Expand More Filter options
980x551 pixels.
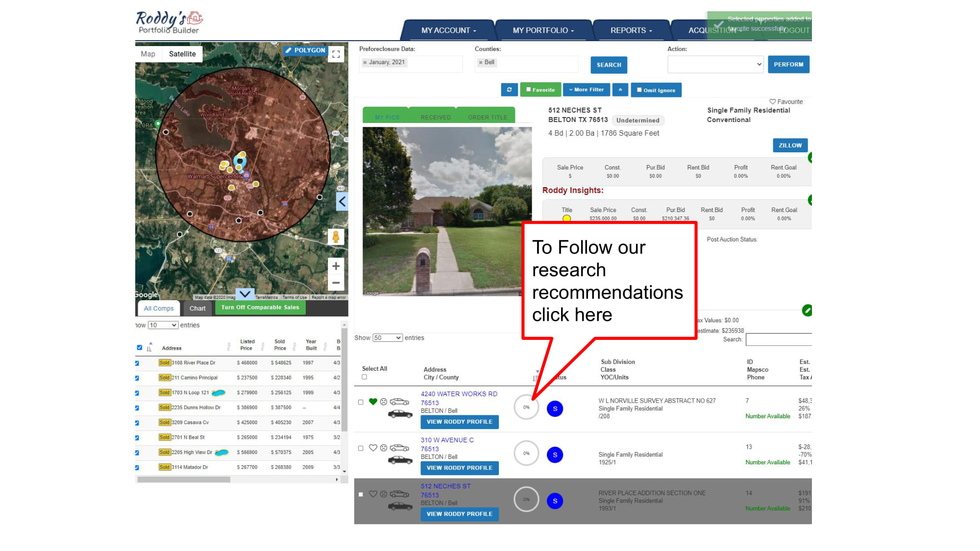[586, 90]
